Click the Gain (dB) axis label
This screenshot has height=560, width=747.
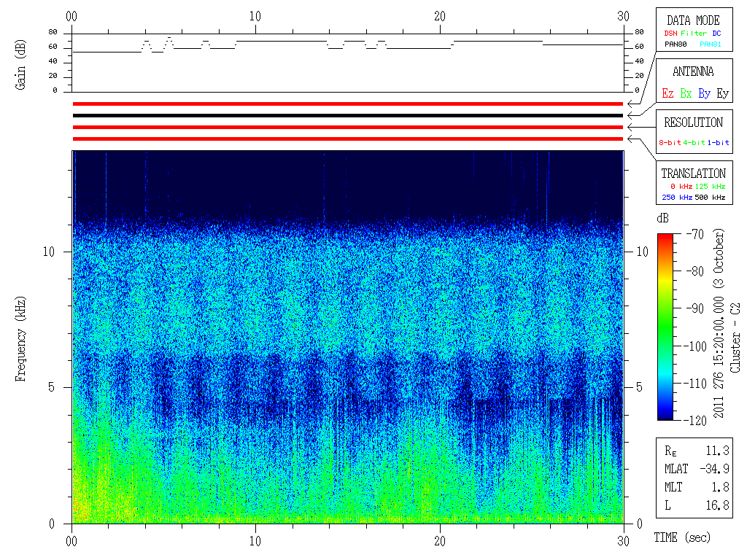point(20,65)
